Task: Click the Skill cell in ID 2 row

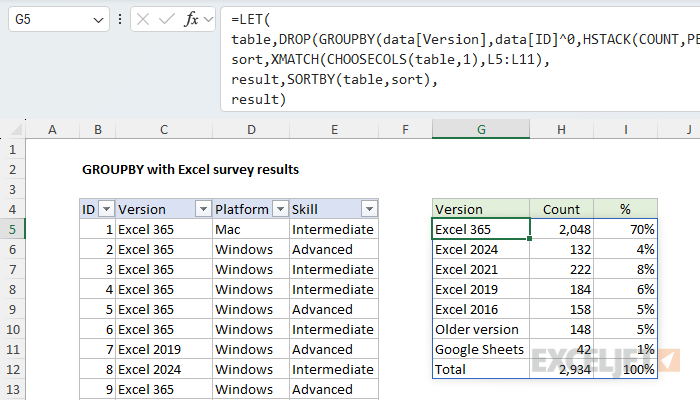Action: pos(334,249)
